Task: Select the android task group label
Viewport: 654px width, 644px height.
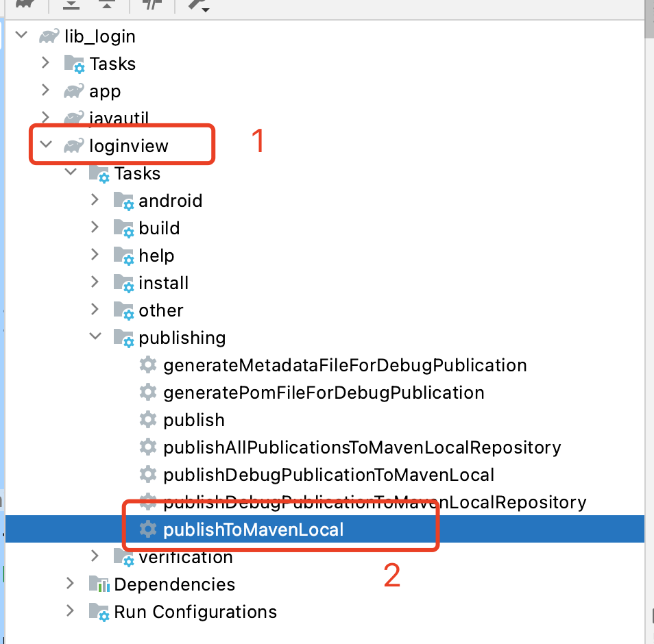Action: pyautogui.click(x=170, y=201)
